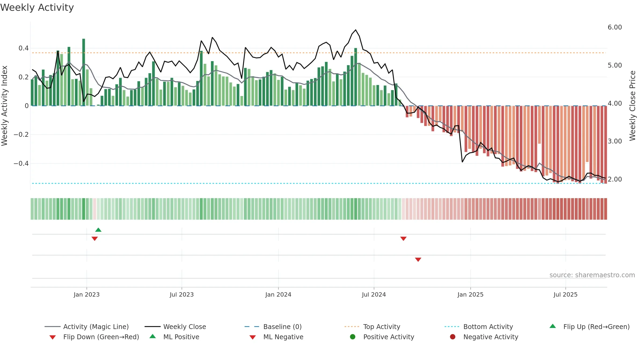The height and width of the screenshot is (362, 644).
Task: Select the red flip-down marker near Jan 2023
Action: tap(94, 239)
